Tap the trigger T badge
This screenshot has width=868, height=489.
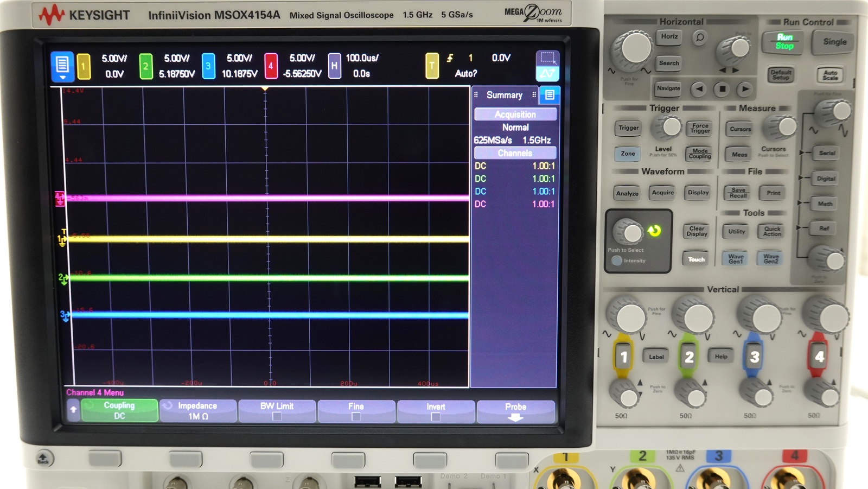coord(432,66)
